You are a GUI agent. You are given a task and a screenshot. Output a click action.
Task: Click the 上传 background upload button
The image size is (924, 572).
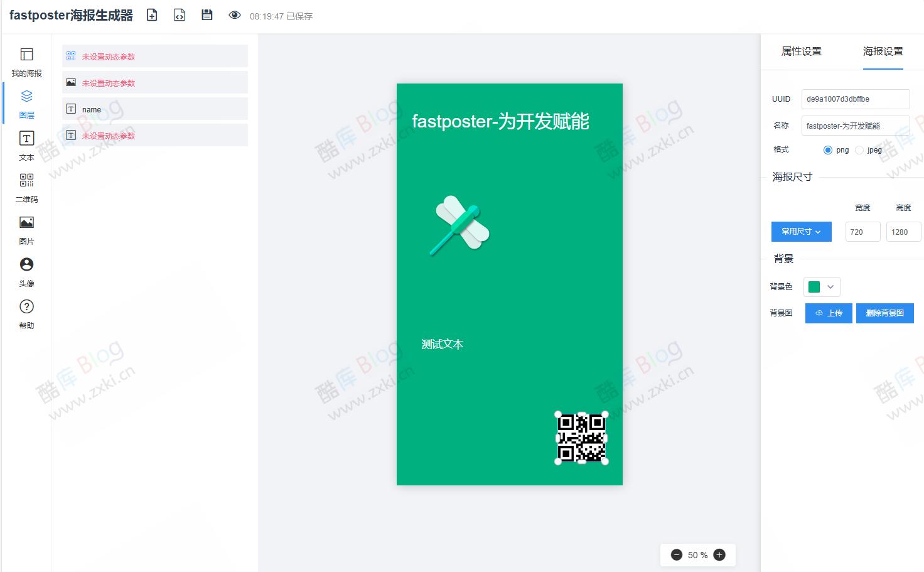pos(829,313)
